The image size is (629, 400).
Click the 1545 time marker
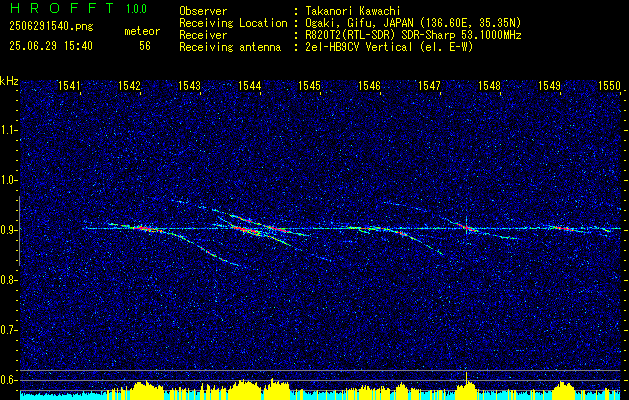click(310, 85)
